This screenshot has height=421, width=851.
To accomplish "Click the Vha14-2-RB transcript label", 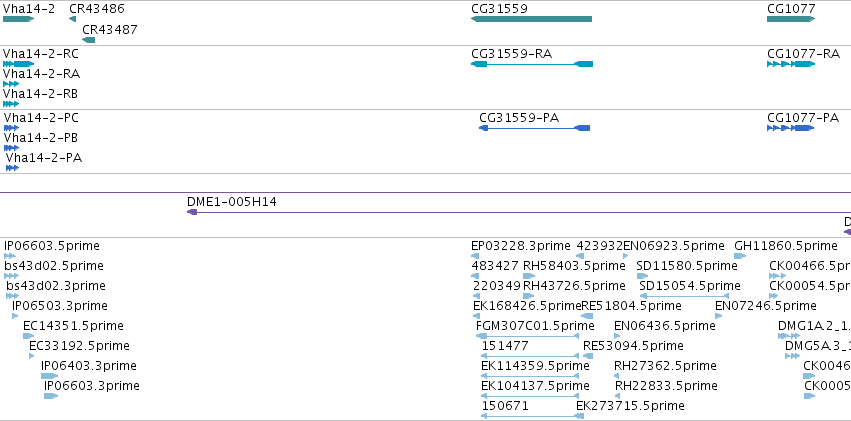I will (41, 94).
